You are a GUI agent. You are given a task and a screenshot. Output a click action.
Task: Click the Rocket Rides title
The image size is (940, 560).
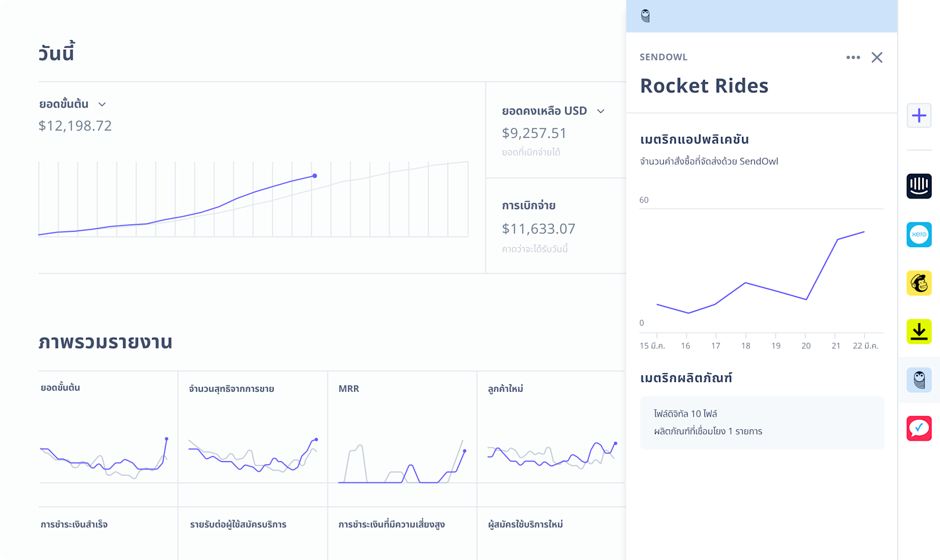tap(704, 86)
